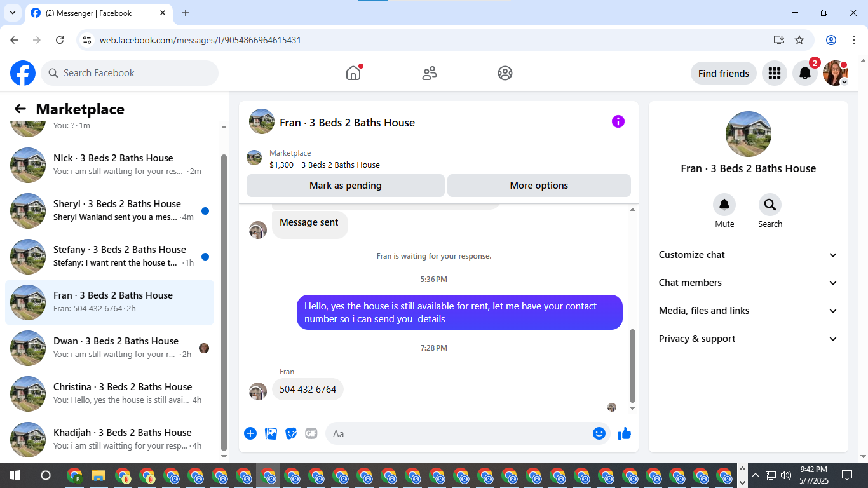This screenshot has height=488, width=868.
Task: Expand Privacy & support section
Action: coord(749,339)
